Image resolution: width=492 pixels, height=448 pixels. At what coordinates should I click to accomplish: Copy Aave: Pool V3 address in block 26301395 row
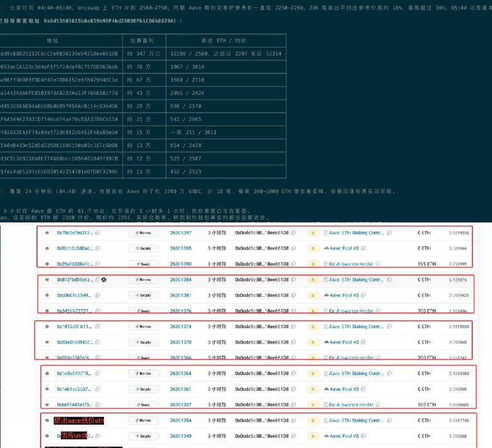(x=363, y=248)
